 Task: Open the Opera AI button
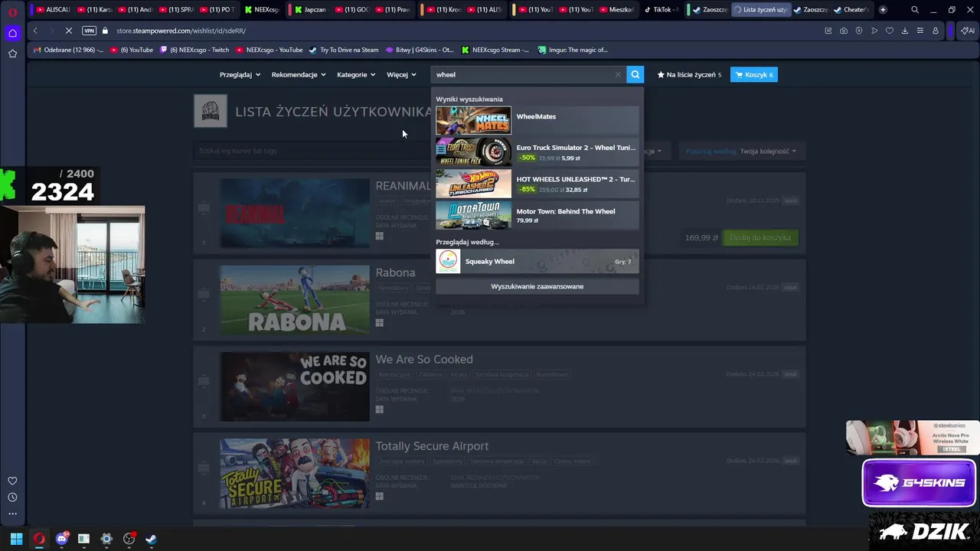[x=968, y=31]
